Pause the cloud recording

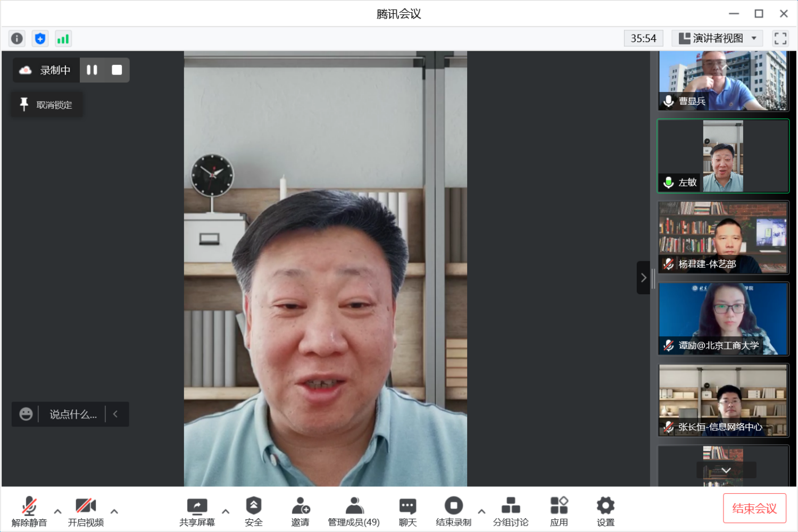coord(92,70)
